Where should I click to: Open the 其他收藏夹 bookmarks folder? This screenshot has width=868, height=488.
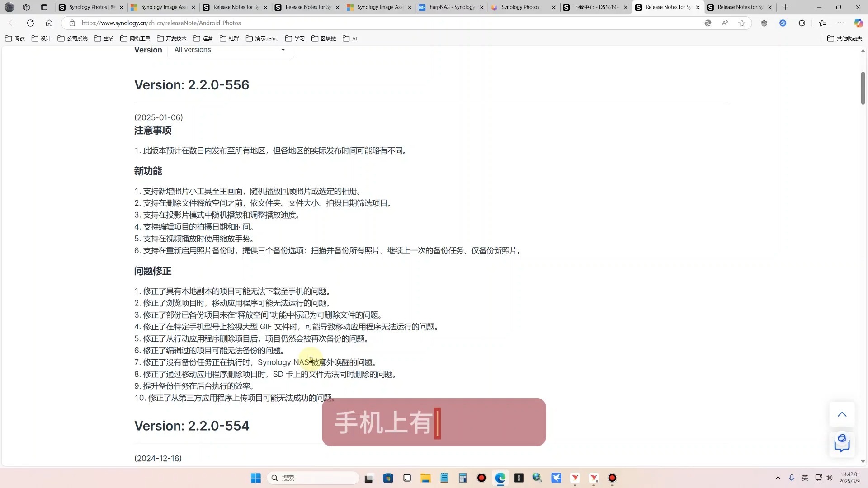pos(844,38)
